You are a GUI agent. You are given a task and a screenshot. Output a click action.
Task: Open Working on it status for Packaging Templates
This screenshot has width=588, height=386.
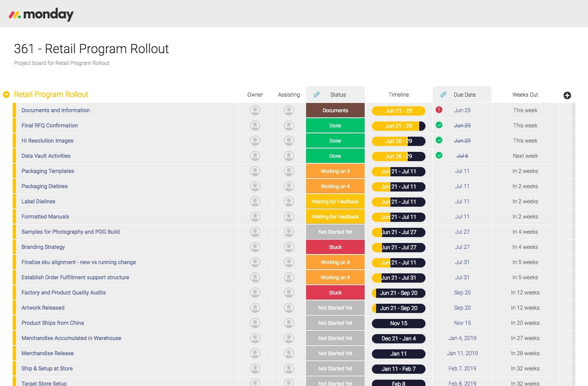click(335, 171)
